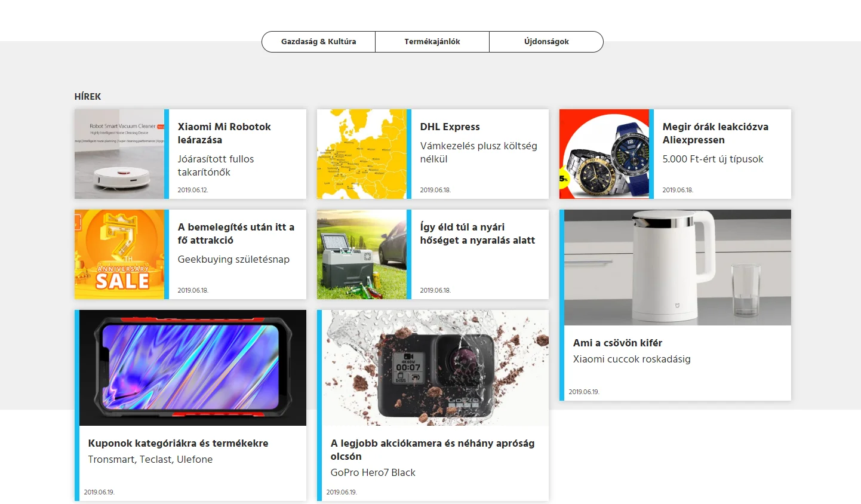Click the Anniversary Sale thumbnail
The image size is (861, 504).
(x=119, y=254)
